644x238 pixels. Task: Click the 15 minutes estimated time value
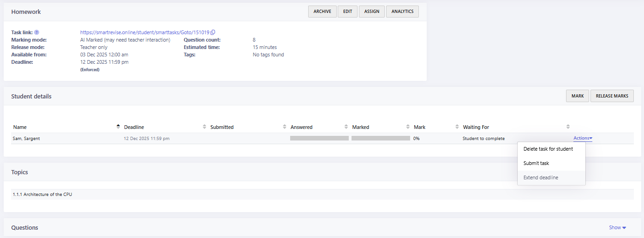[x=265, y=47]
